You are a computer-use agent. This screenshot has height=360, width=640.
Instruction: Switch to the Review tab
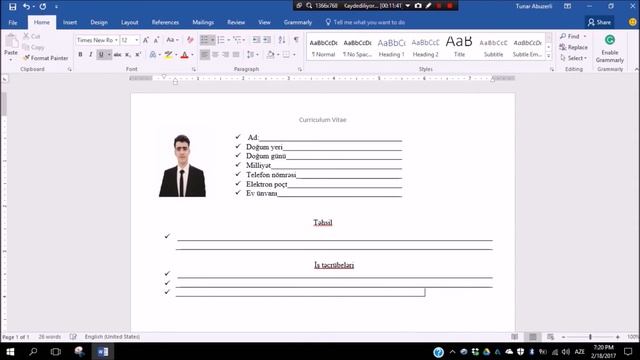click(236, 22)
